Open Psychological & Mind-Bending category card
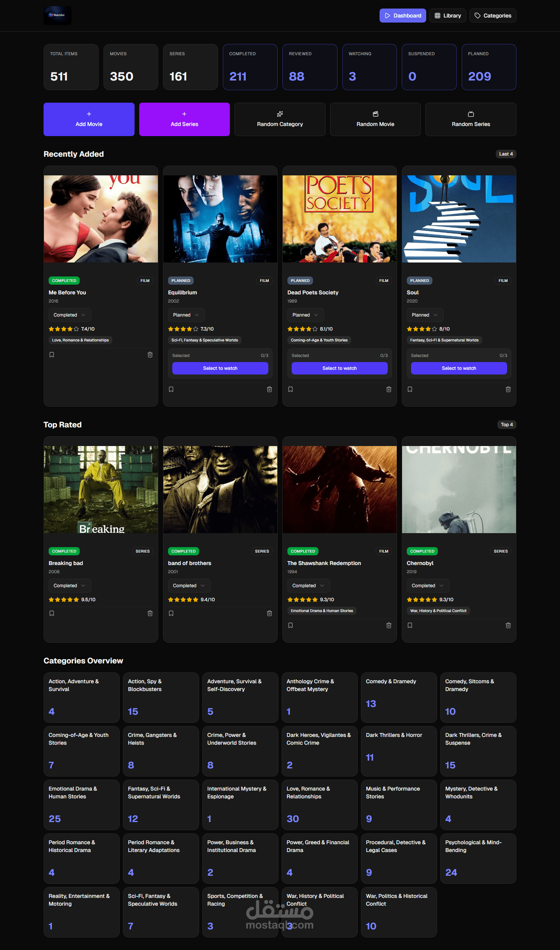Image resolution: width=560 pixels, height=950 pixels. pyautogui.click(x=478, y=859)
